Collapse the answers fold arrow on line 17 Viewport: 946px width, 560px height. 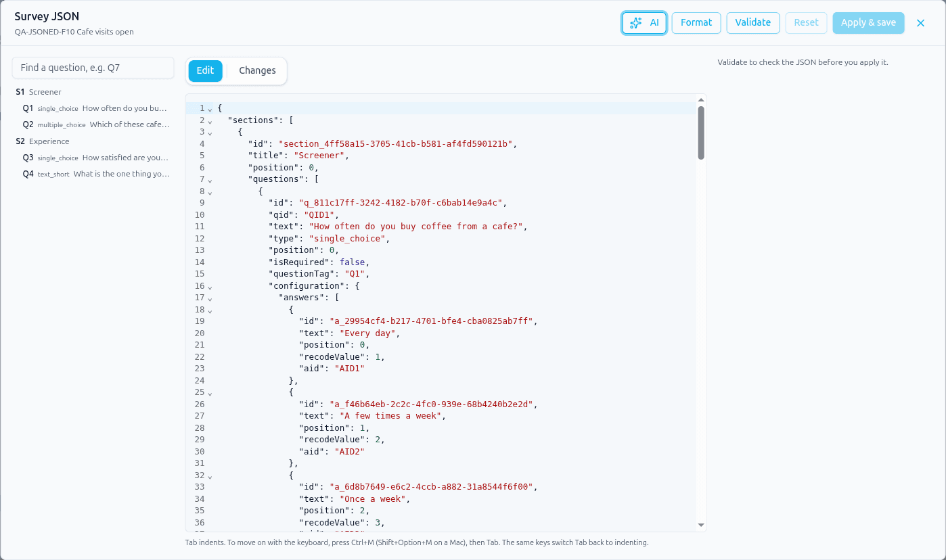click(x=210, y=298)
